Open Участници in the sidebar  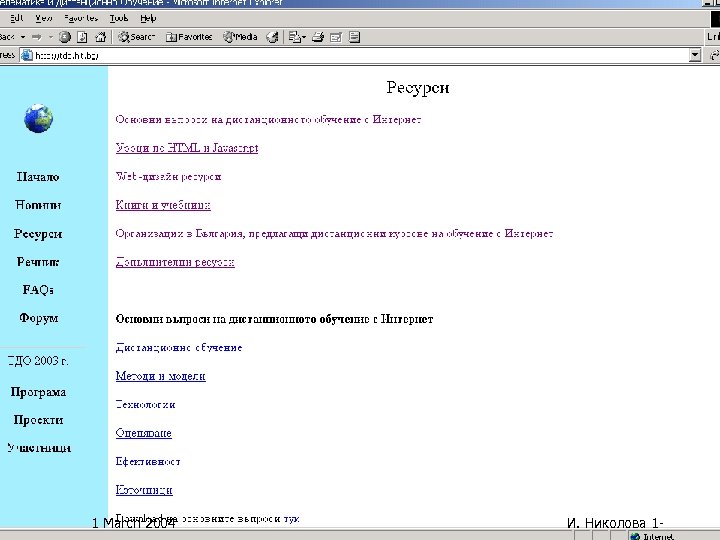tap(39, 448)
